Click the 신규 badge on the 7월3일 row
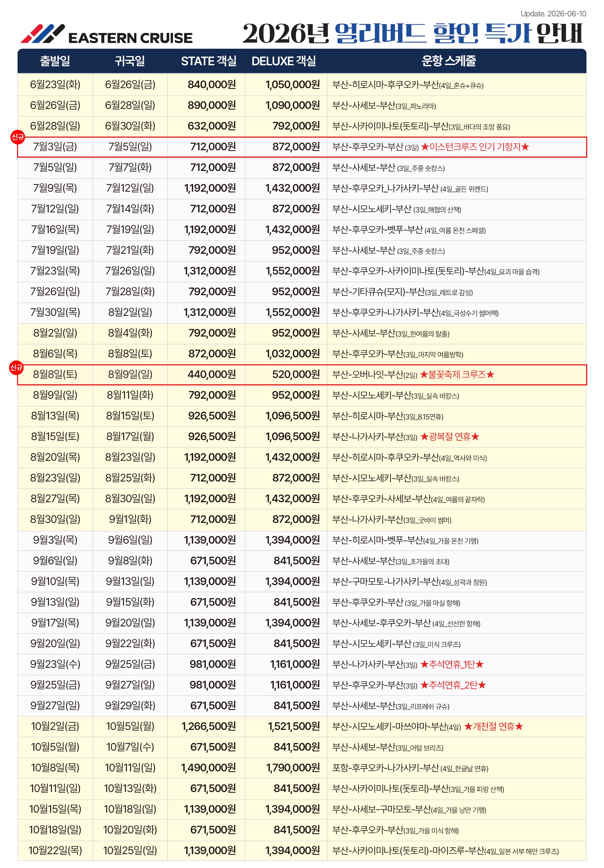 click(17, 137)
